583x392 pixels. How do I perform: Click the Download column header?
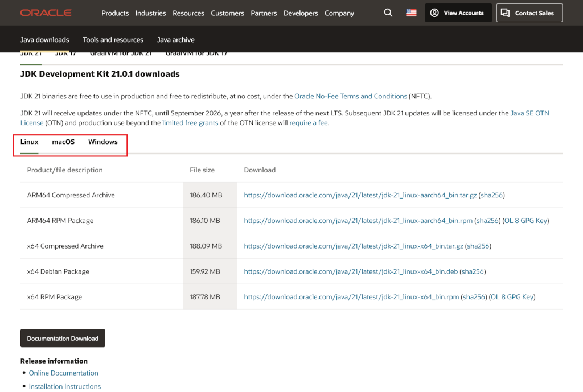pos(260,170)
